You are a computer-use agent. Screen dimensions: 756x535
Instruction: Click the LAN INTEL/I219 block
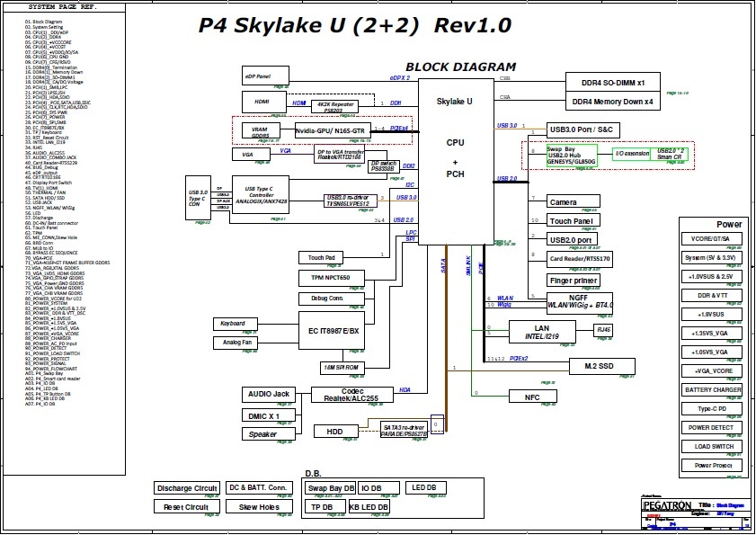pos(542,332)
